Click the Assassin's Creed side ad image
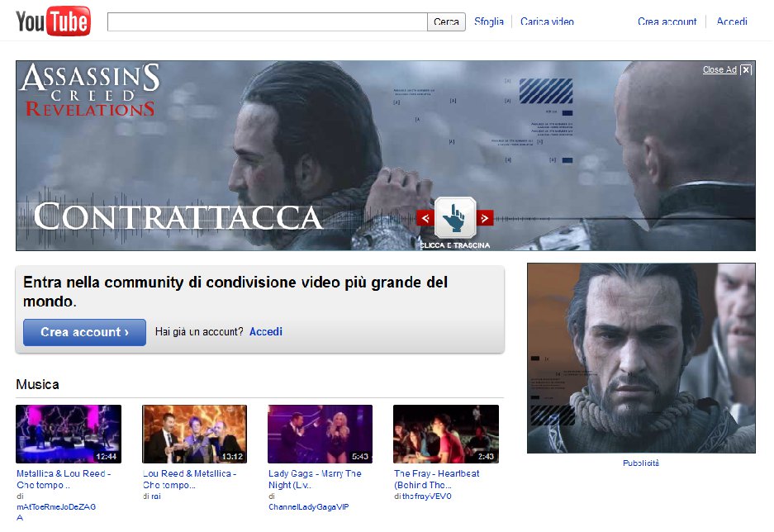This screenshot has height=532, width=774. click(641, 358)
